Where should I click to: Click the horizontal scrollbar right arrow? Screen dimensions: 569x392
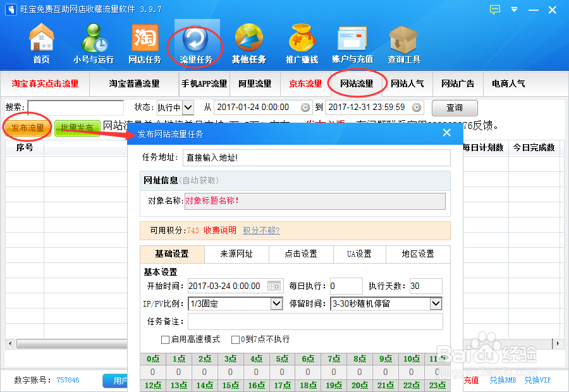point(558,343)
